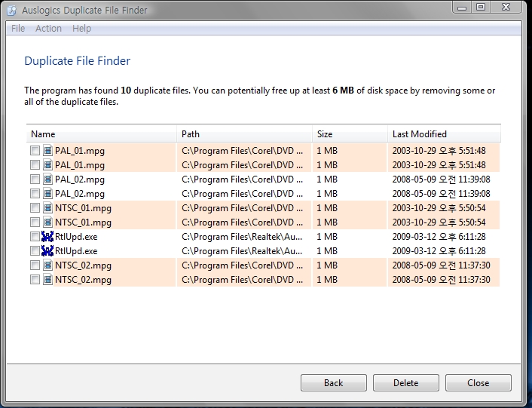532x408 pixels.
Task: Click date 2009-03-12 6:11:28 of lower RtlUpd.exe
Action: 439,251
